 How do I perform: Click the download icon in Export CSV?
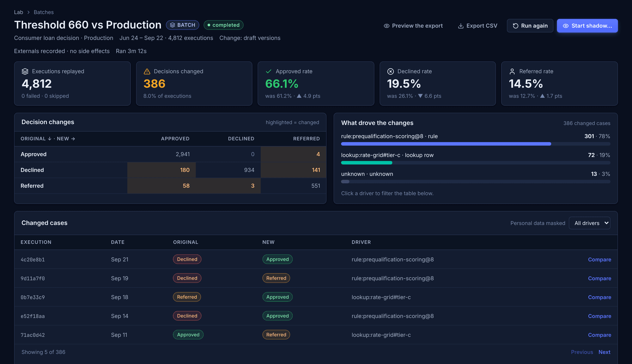point(461,26)
